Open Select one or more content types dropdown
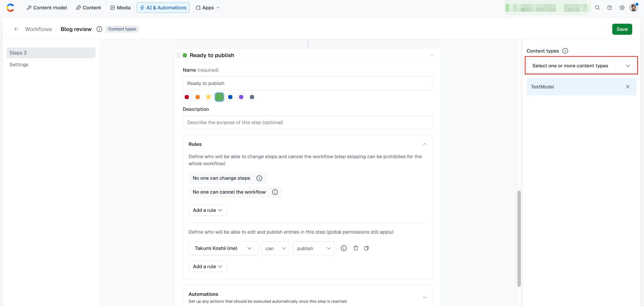This screenshot has height=306, width=644. [581, 66]
